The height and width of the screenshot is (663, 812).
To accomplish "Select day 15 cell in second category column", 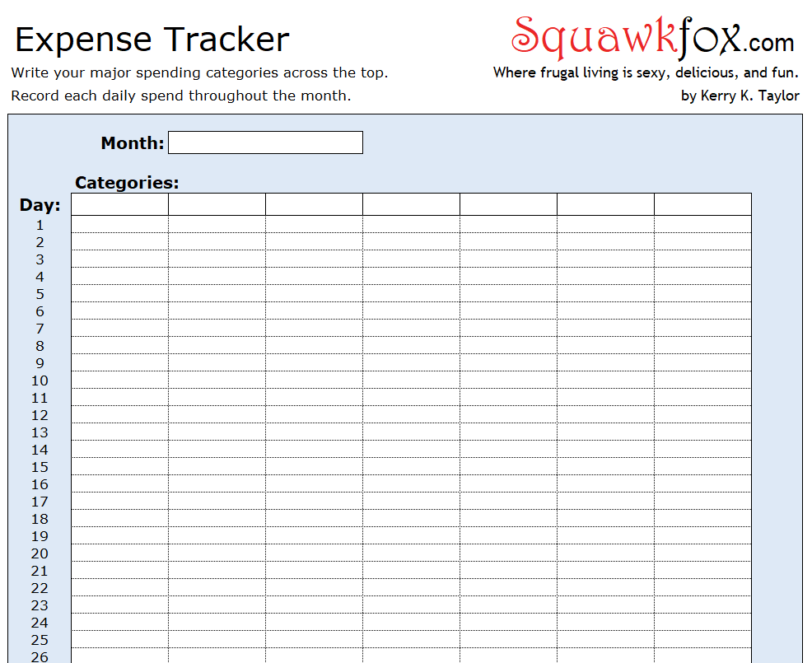I will tap(217, 467).
